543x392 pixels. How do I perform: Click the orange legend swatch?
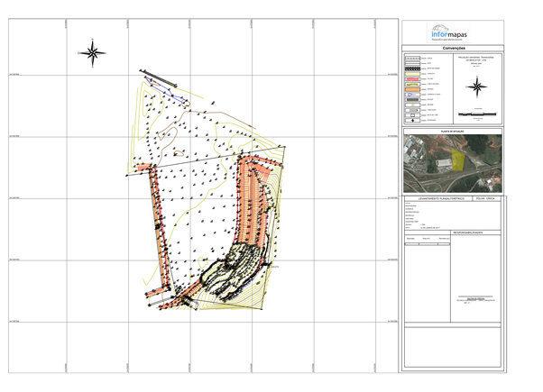[x=412, y=89]
